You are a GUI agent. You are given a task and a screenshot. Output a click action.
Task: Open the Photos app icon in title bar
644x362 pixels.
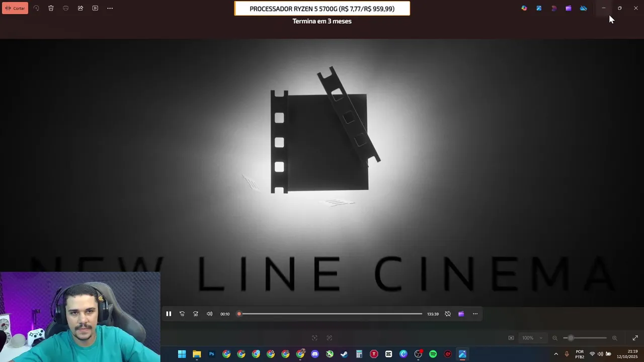point(539,8)
